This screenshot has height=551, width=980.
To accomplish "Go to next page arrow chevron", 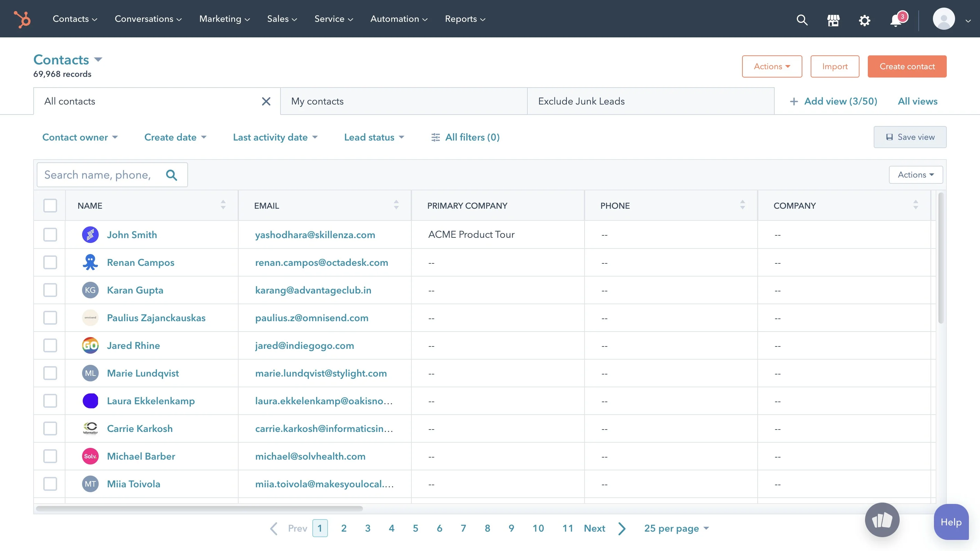I will (622, 529).
